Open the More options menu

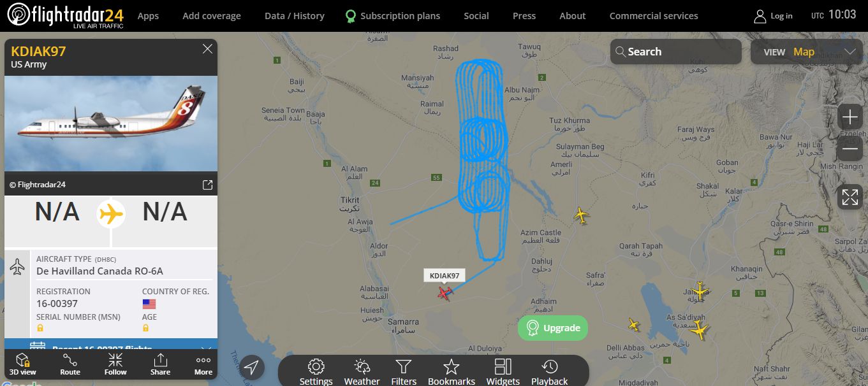[203, 364]
